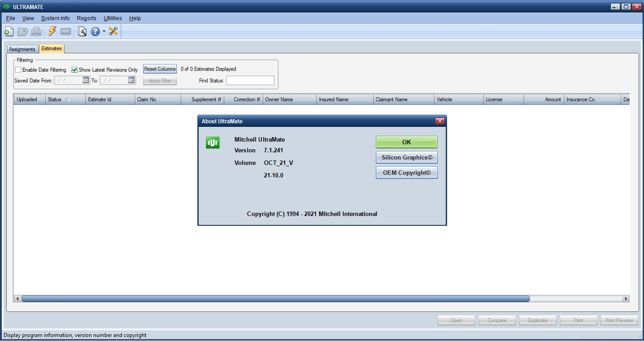Toggle Show Latest Revisions Only checkbox
Screen dimensions: 644x341
(75, 70)
